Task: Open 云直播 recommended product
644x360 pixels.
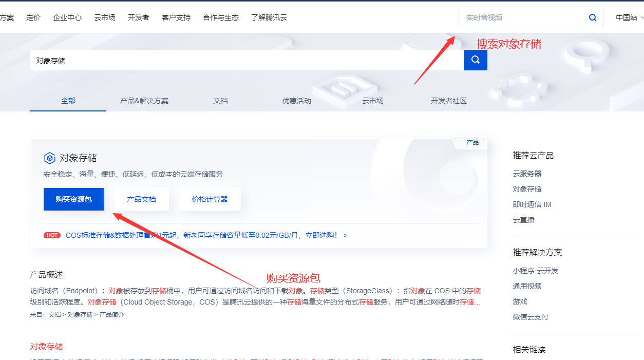Action: [523, 220]
